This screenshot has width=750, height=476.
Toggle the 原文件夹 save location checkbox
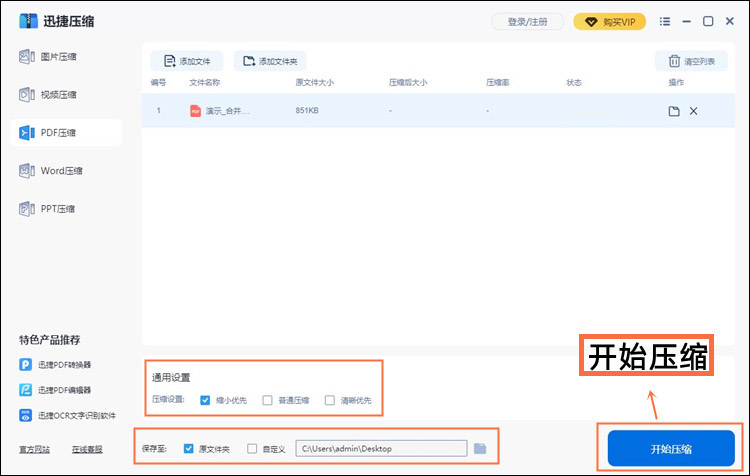pos(189,449)
